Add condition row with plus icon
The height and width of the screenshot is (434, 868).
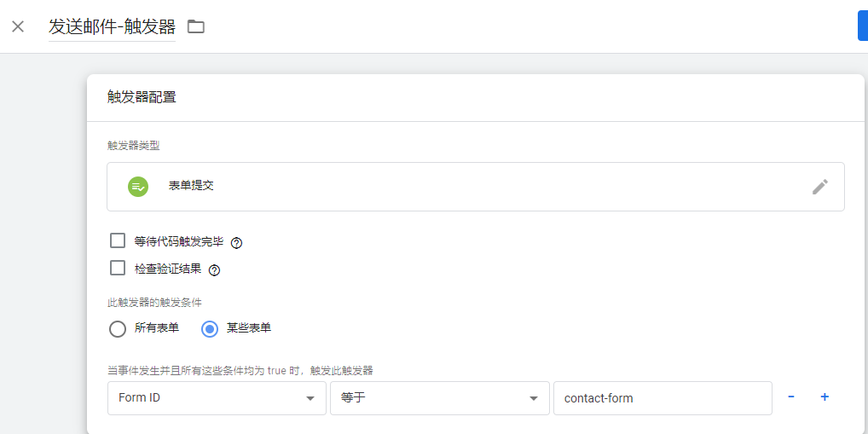(825, 397)
